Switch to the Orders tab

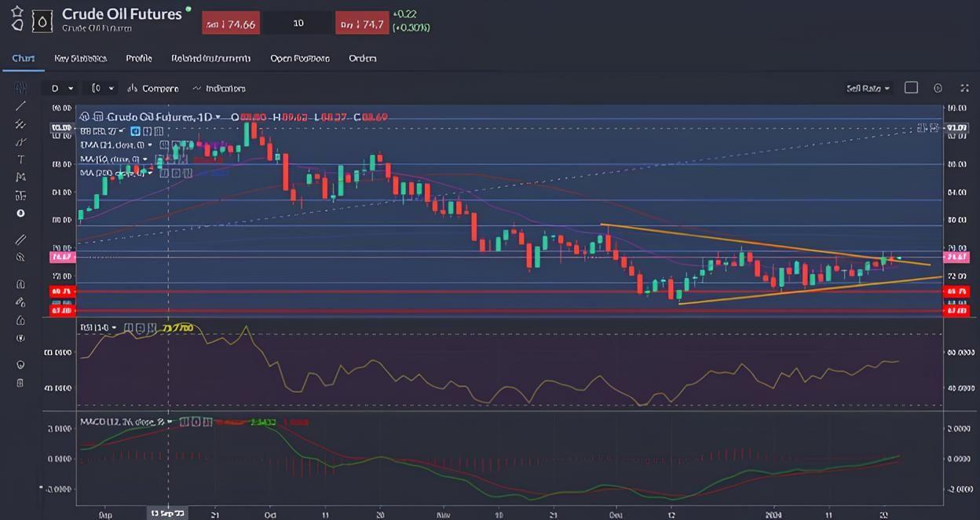[x=363, y=58]
